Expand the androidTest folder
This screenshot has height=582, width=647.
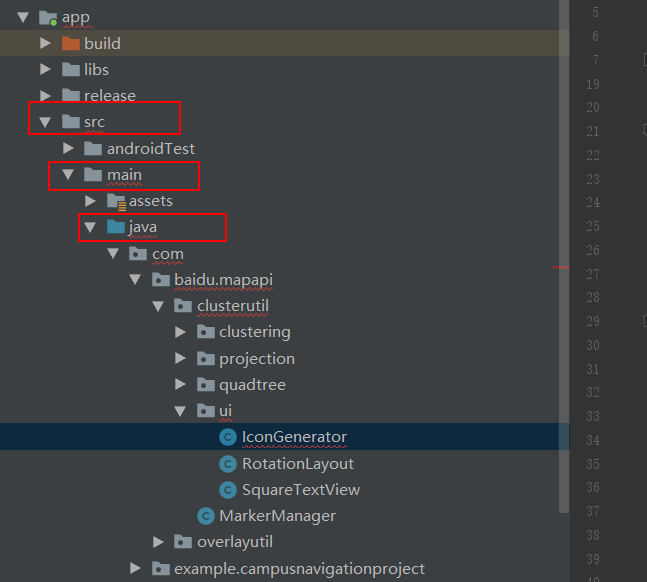point(68,148)
